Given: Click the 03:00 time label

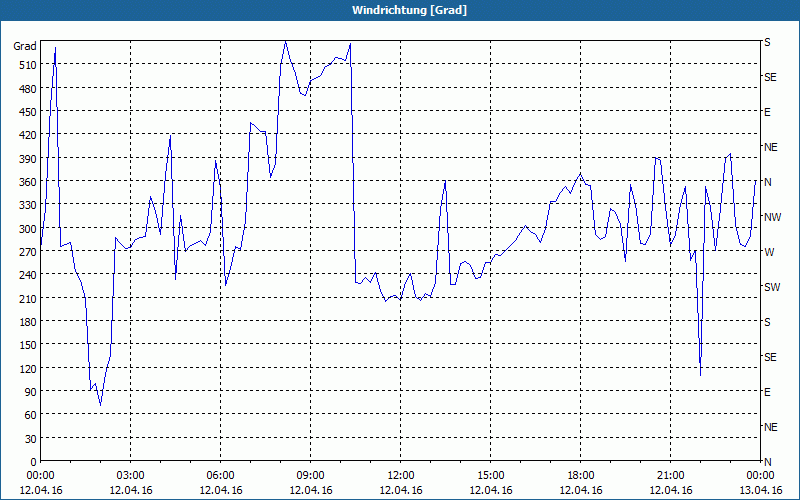Looking at the screenshot, I should tap(131, 476).
